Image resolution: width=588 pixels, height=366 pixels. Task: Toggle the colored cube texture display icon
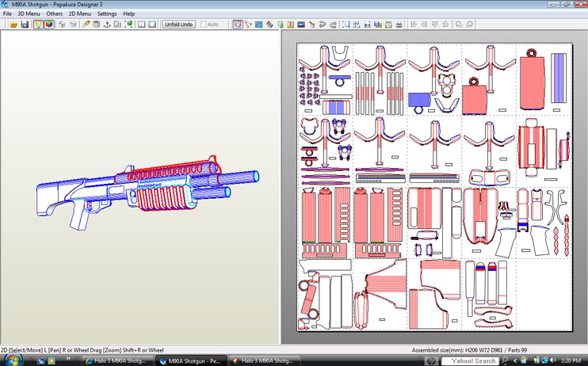[49, 25]
